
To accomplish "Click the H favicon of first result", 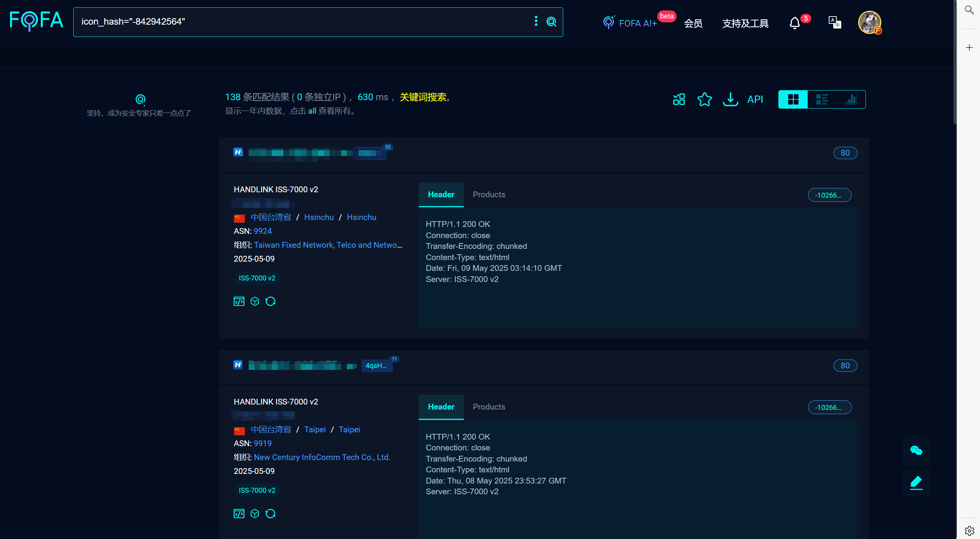I will point(238,152).
